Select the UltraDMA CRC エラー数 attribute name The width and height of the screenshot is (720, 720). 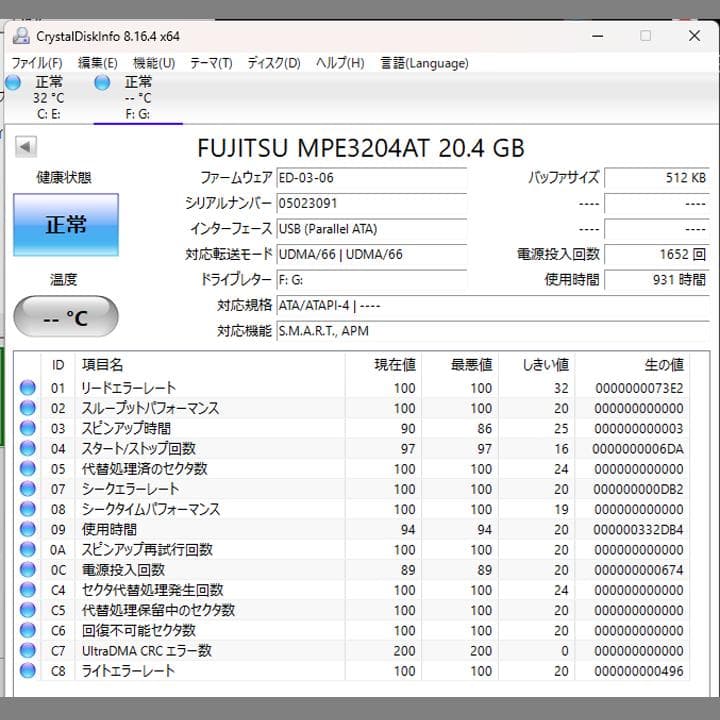[x=146, y=651]
